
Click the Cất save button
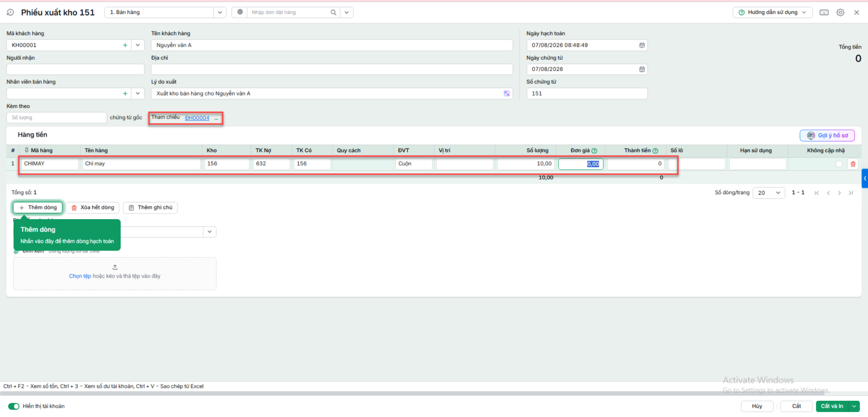tap(796, 406)
